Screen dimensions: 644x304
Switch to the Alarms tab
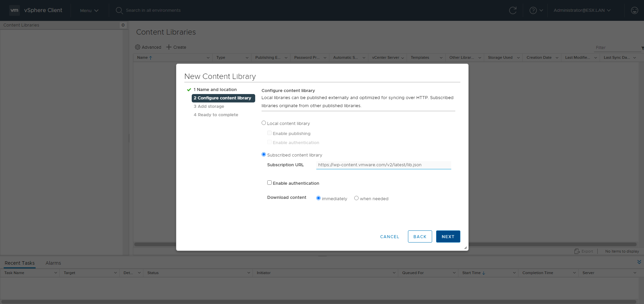[53, 263]
